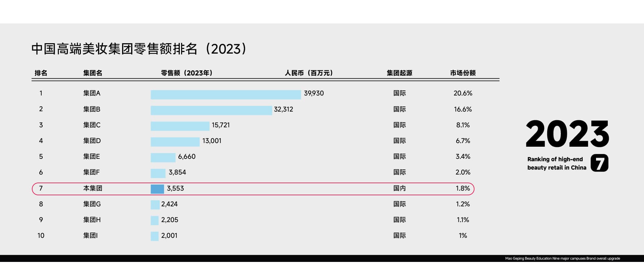
Task: Click the 39,930 sales value
Action: [x=314, y=93]
